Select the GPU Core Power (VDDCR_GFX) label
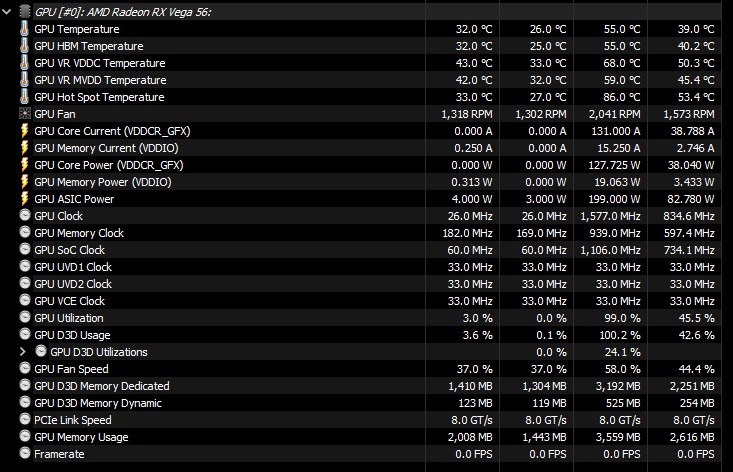This screenshot has width=733, height=472. [108, 165]
